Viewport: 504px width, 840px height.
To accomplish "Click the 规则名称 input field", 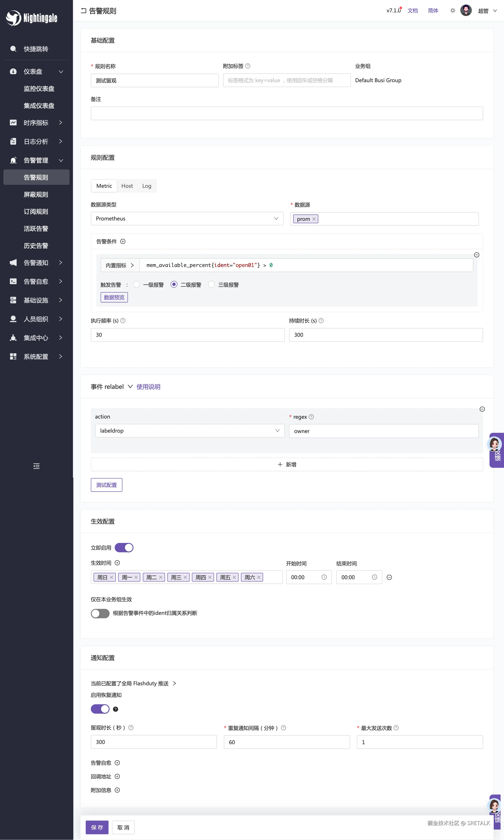I will tap(155, 81).
